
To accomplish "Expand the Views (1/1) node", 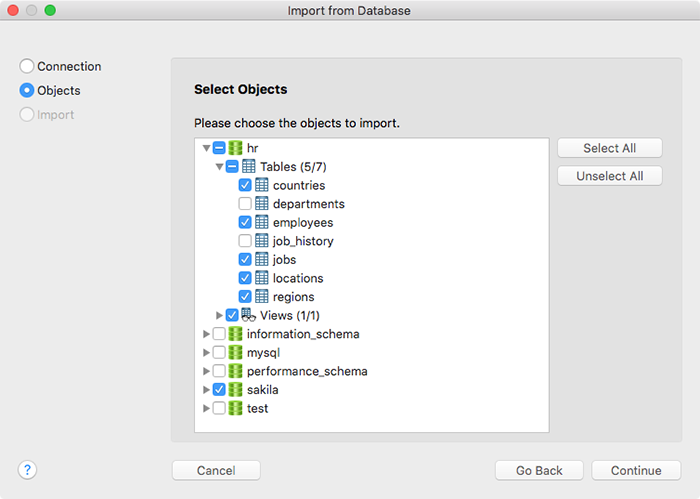I will 219,316.
